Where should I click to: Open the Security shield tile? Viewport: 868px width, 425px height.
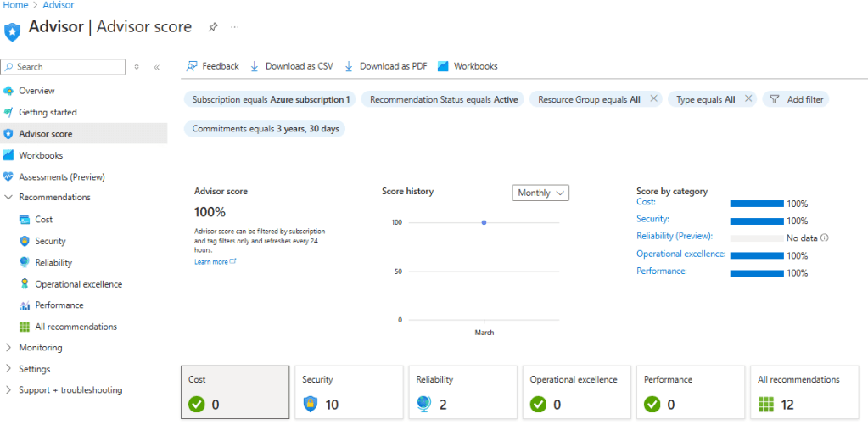(346, 393)
